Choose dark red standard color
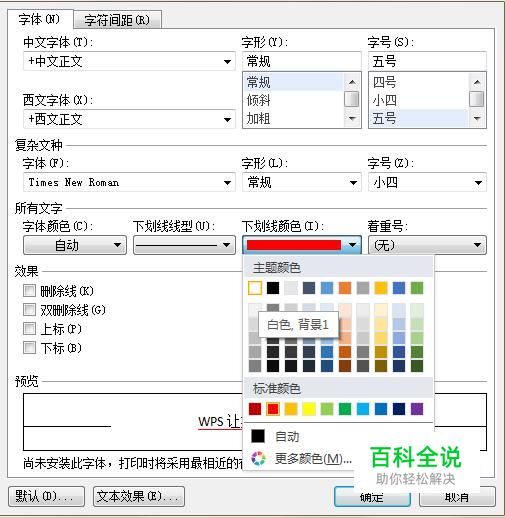The image size is (505, 518). tap(255, 409)
